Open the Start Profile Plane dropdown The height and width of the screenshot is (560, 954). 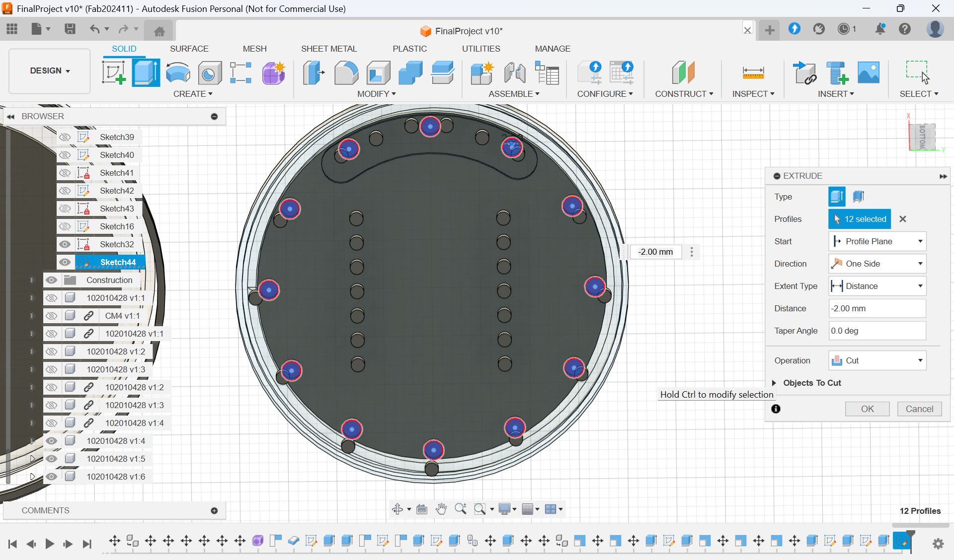(877, 241)
